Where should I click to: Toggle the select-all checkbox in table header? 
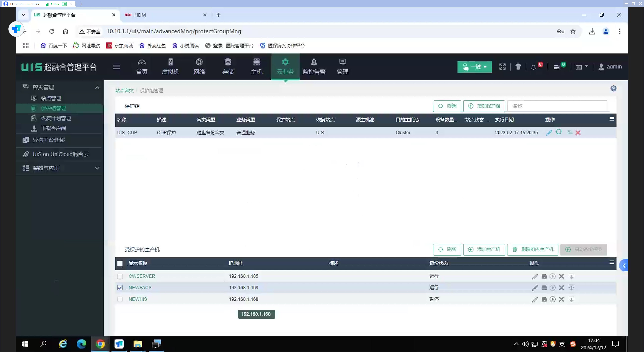tap(120, 263)
